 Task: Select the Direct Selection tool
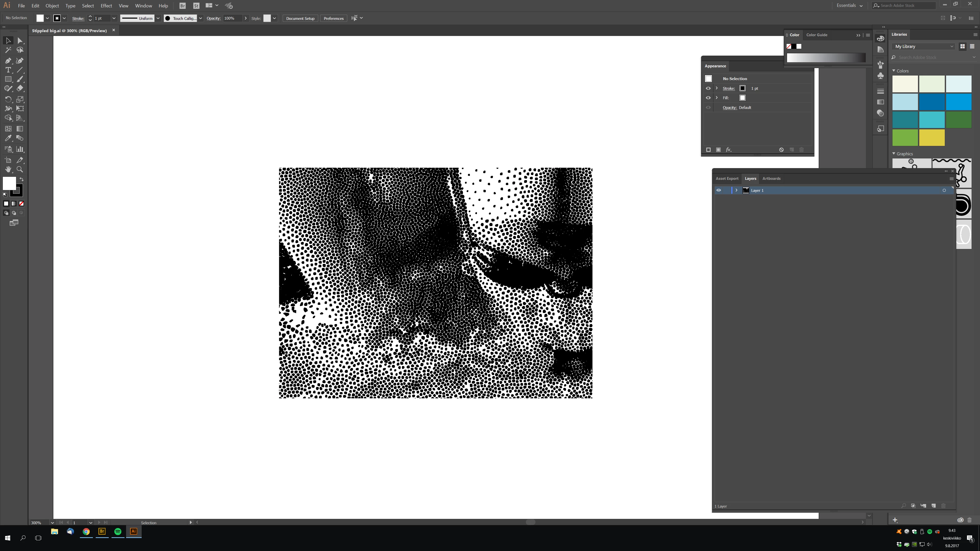coord(20,41)
